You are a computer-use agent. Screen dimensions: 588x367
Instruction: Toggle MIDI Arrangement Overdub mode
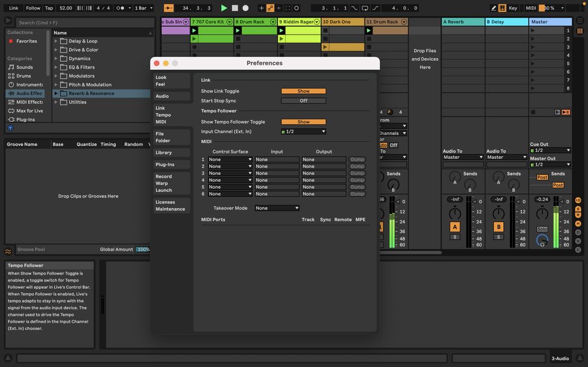271,8
